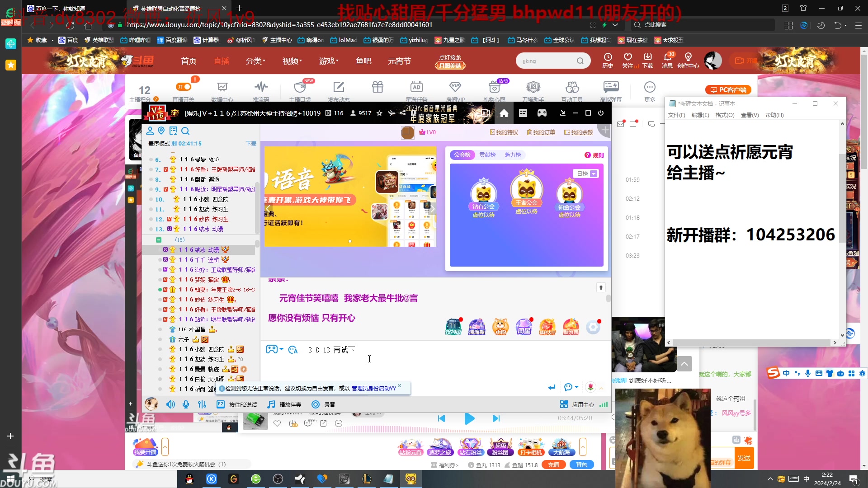Screen dimensions: 868x488
Task: Switch to the 魅力榜 tab
Action: pyautogui.click(x=513, y=155)
